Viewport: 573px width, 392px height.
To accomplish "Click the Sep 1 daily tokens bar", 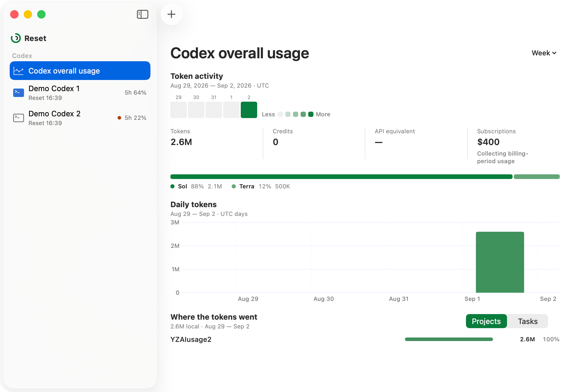I will click(x=500, y=262).
